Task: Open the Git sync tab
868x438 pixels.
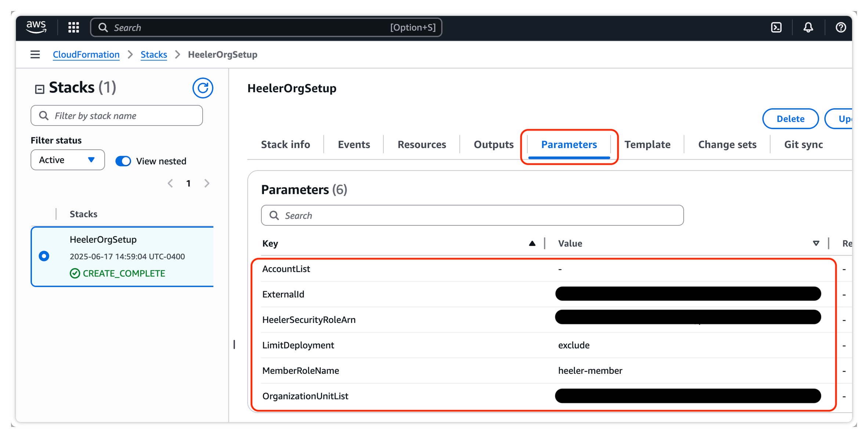Action: tap(803, 145)
